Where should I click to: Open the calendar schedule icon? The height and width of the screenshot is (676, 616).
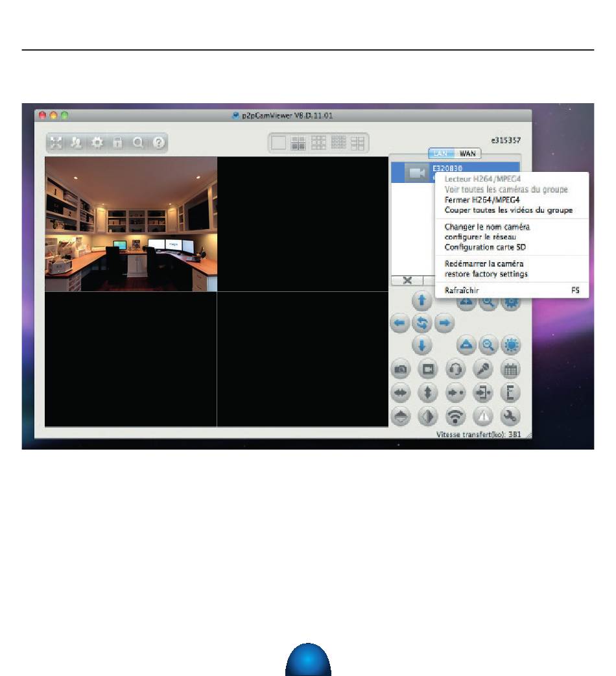pos(510,370)
